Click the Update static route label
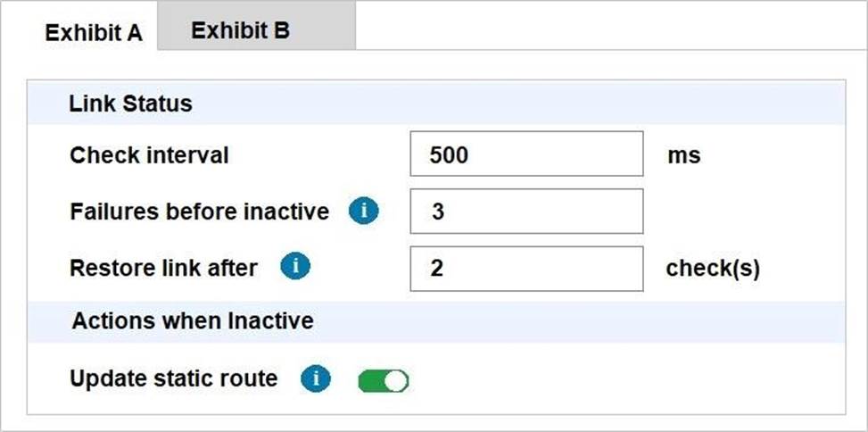Viewport: 868px width, 432px height. [173, 378]
